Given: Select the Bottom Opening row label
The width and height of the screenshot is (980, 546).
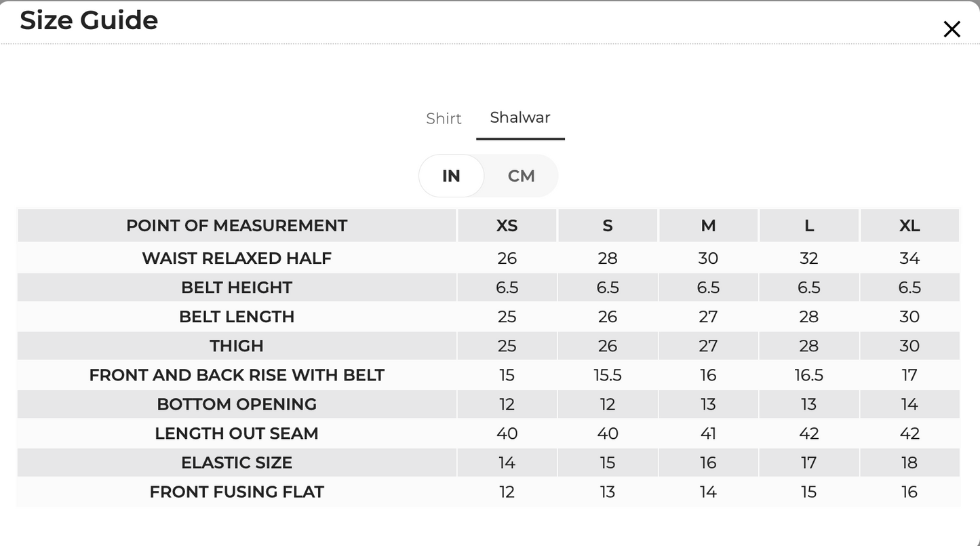Looking at the screenshot, I should click(237, 404).
